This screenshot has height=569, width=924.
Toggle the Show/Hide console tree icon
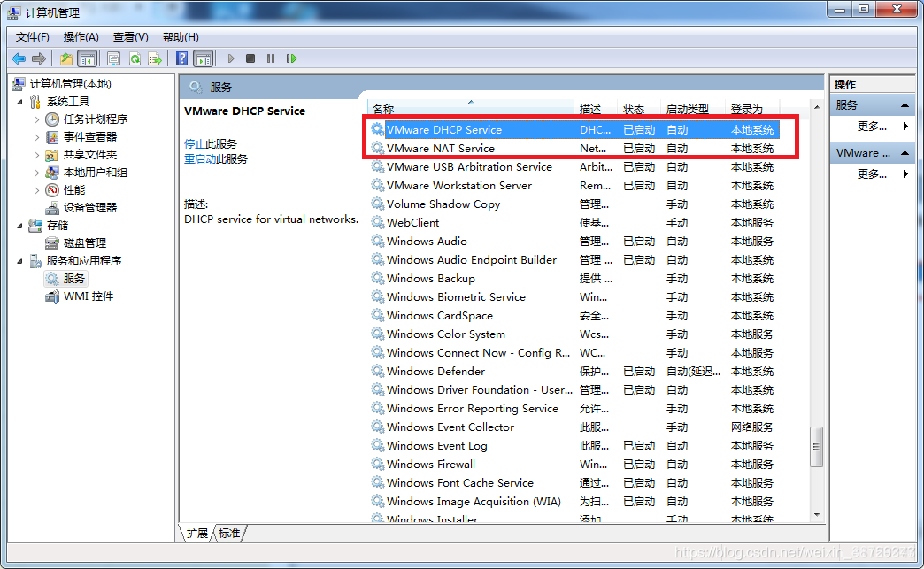click(88, 58)
